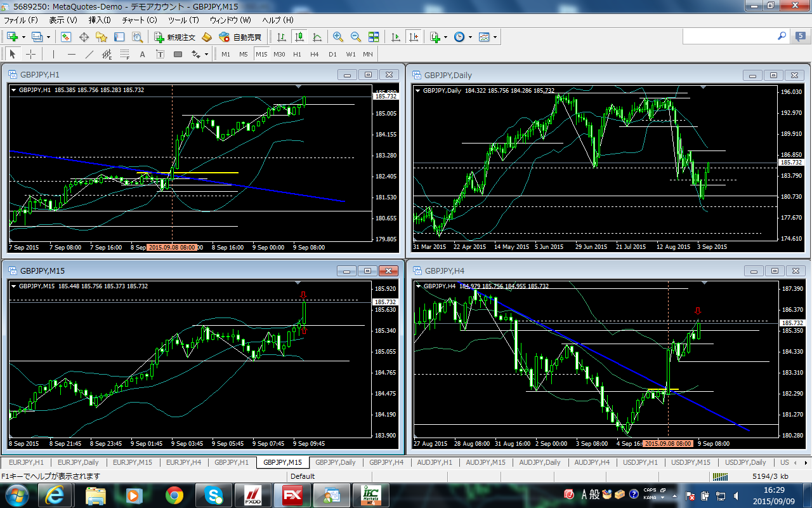Select the vertical line drawing tool

54,55
